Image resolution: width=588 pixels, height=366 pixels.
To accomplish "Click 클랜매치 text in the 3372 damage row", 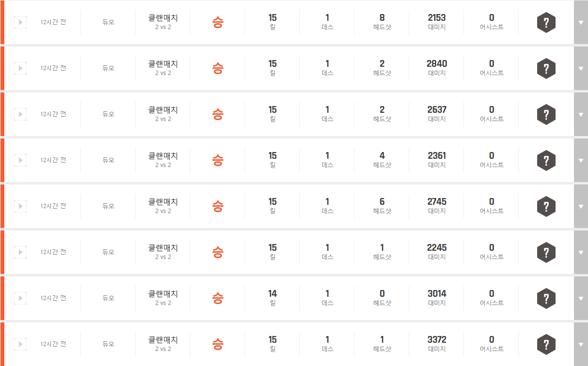I will (x=163, y=340).
